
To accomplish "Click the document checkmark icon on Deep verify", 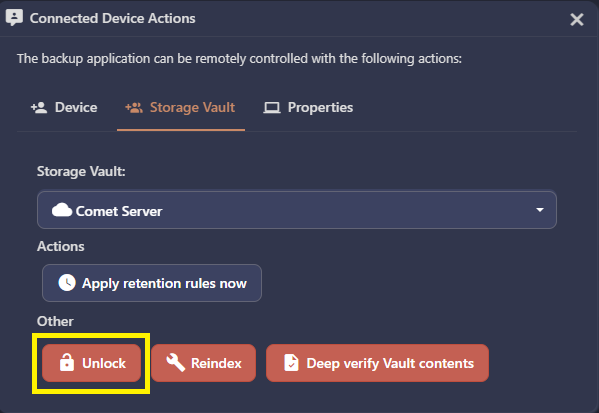I will pos(291,363).
